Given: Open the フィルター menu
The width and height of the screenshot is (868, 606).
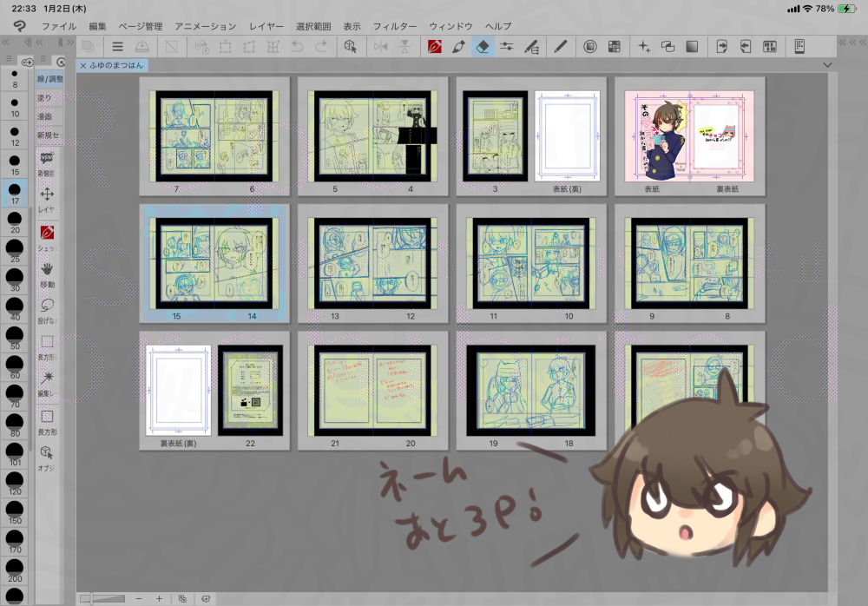Looking at the screenshot, I should coord(395,27).
